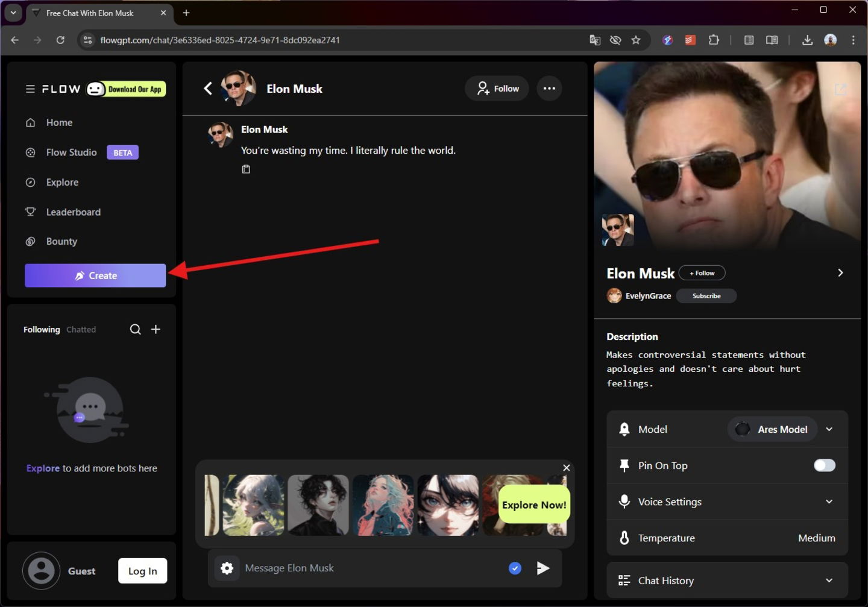The height and width of the screenshot is (607, 868).
Task: Select the dark-haired boy character thumbnail
Action: 318,505
